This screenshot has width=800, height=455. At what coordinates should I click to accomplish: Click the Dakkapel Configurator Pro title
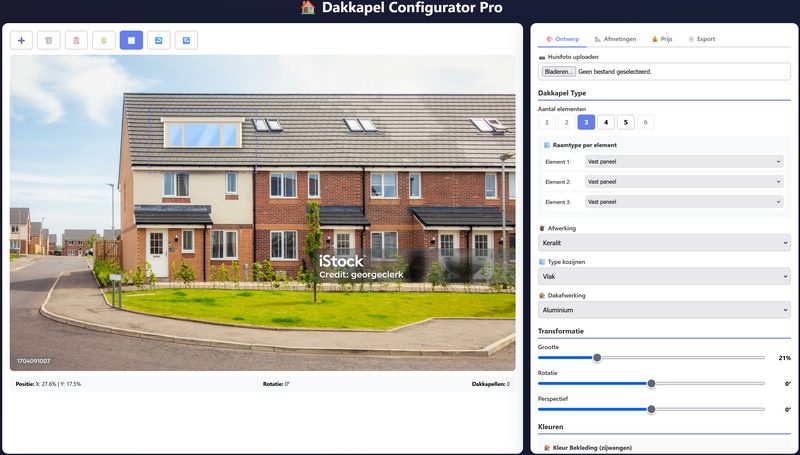[412, 8]
